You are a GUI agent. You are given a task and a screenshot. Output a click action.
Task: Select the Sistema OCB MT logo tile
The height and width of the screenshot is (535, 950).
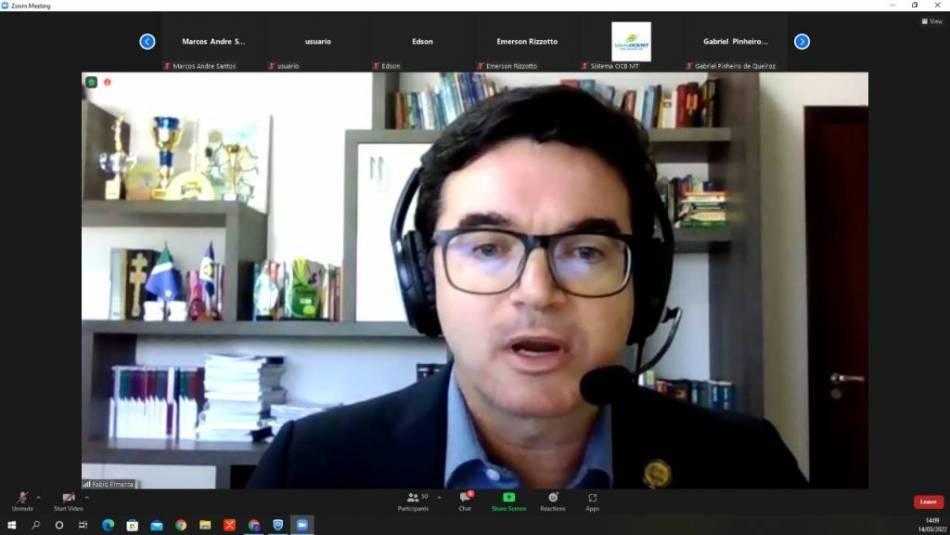click(x=631, y=42)
